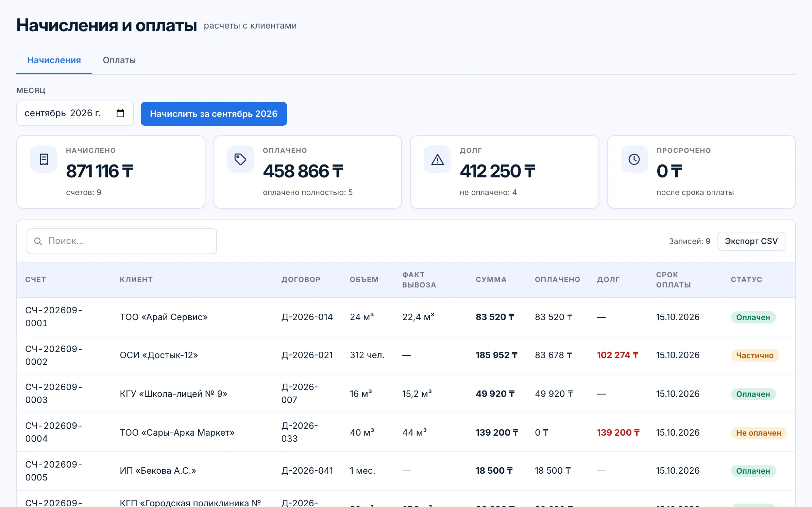Click the Записей: 9 counter
Viewport: 812px width, 507px height.
690,241
